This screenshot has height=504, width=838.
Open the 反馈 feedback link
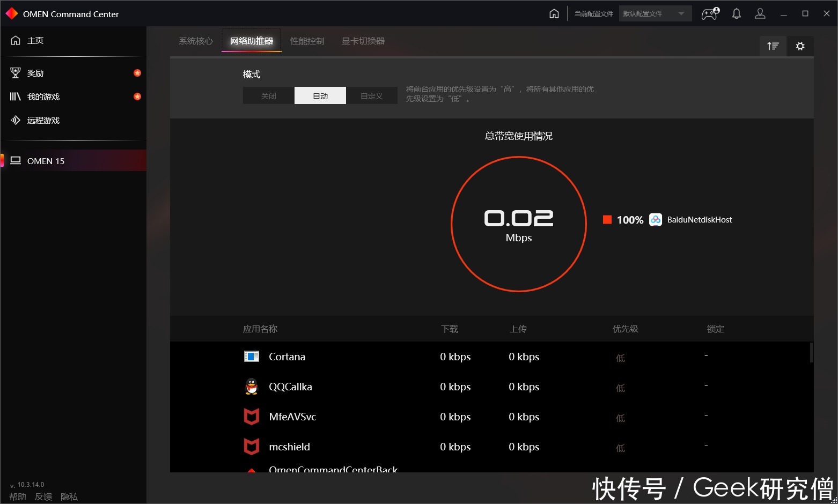click(43, 496)
